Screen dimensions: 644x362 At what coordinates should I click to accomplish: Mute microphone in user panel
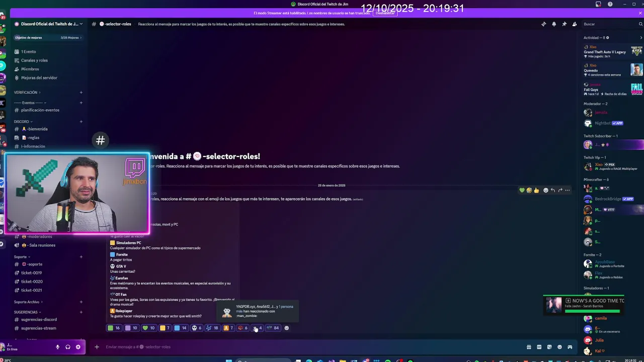(x=57, y=347)
